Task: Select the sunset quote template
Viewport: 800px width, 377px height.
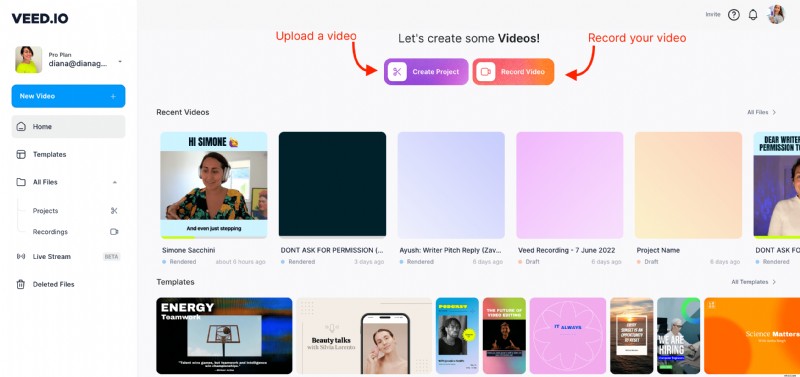Action: (x=632, y=336)
